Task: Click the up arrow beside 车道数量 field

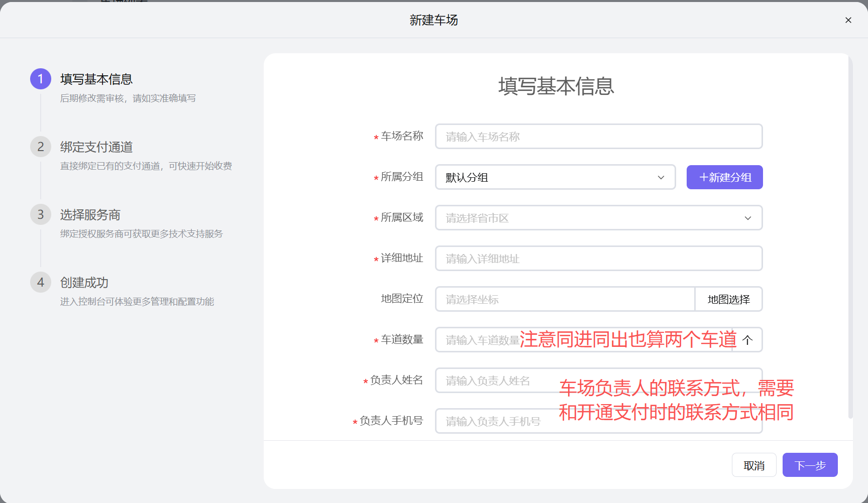Action: (748, 340)
